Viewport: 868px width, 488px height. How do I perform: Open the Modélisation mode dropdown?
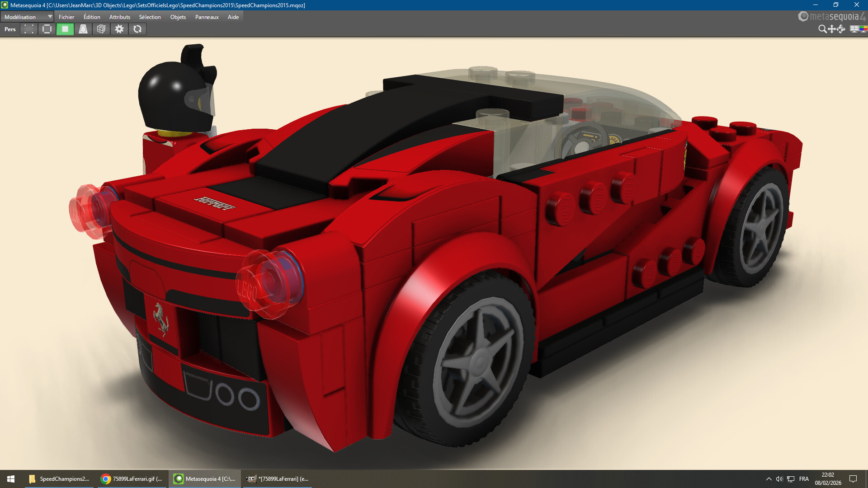tap(27, 17)
